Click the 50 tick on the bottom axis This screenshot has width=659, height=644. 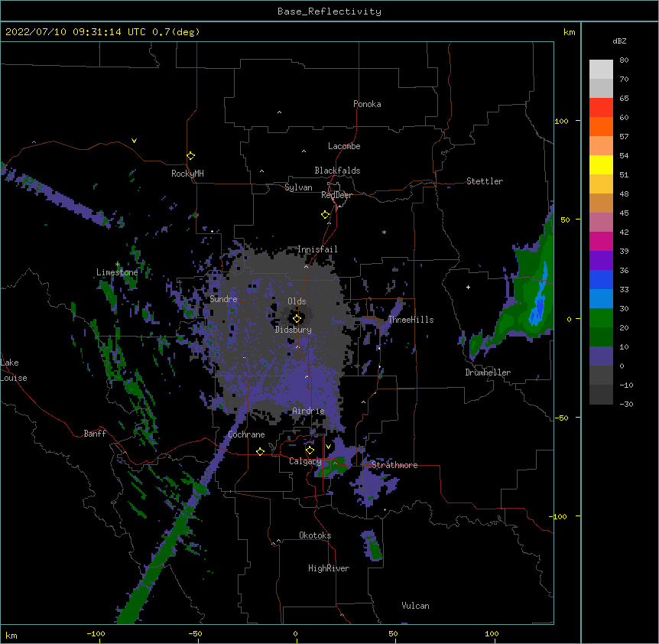(x=393, y=634)
